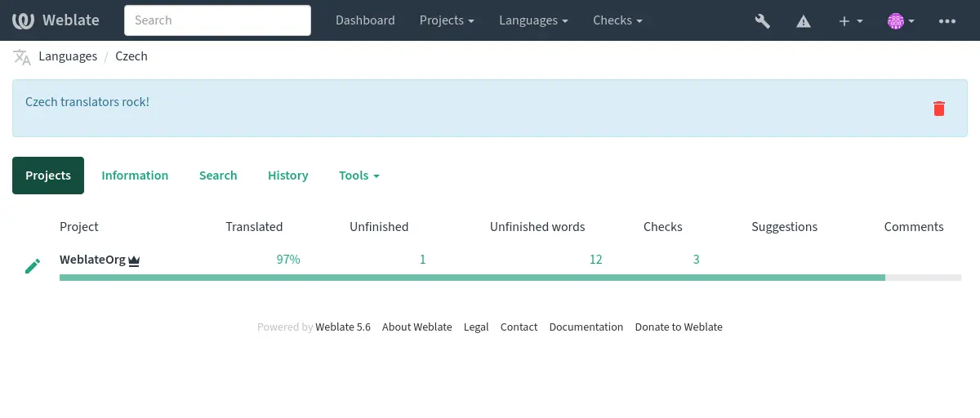Open the warning triangle alerts icon
This screenshot has height=418, width=980.
804,21
